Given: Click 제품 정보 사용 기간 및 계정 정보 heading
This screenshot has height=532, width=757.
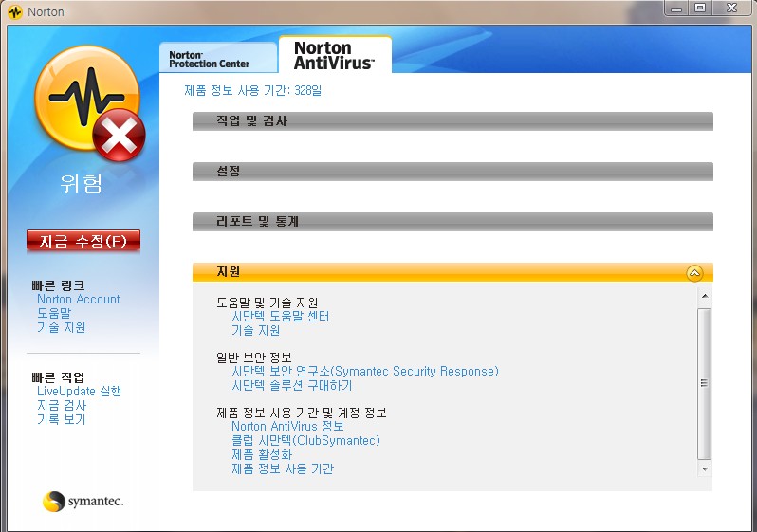Looking at the screenshot, I should tap(302, 413).
